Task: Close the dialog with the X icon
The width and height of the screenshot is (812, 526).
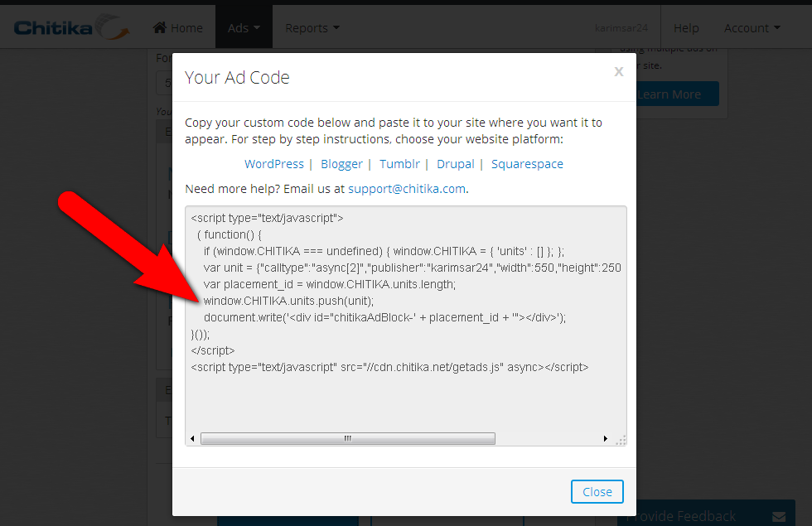Action: 618,71
